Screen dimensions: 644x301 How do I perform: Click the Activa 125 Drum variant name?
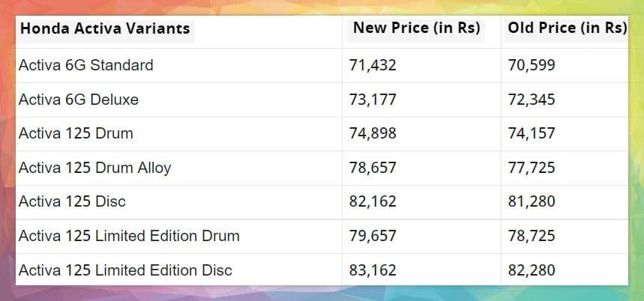pyautogui.click(x=76, y=133)
